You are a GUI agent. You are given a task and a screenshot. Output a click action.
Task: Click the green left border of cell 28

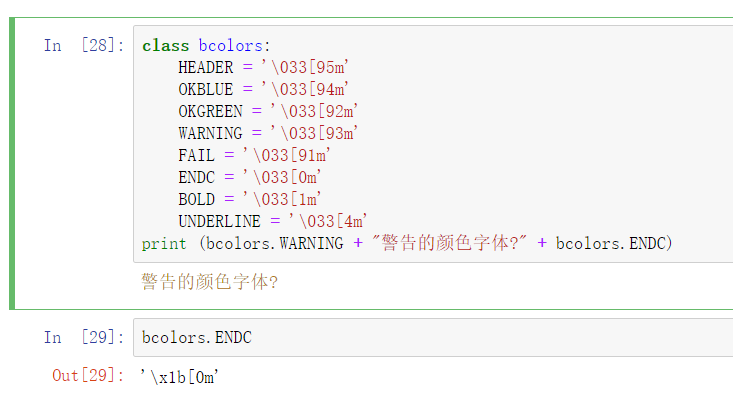pos(12,164)
